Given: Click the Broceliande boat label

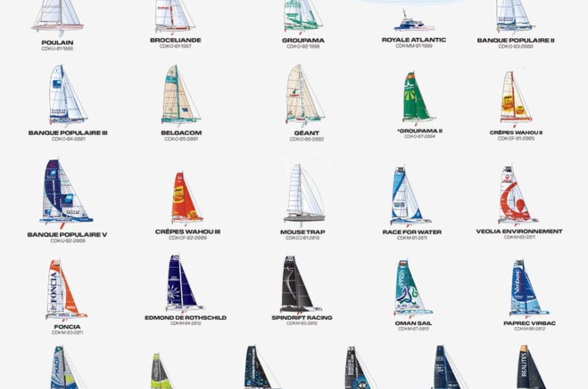Looking at the screenshot, I should click(176, 40).
